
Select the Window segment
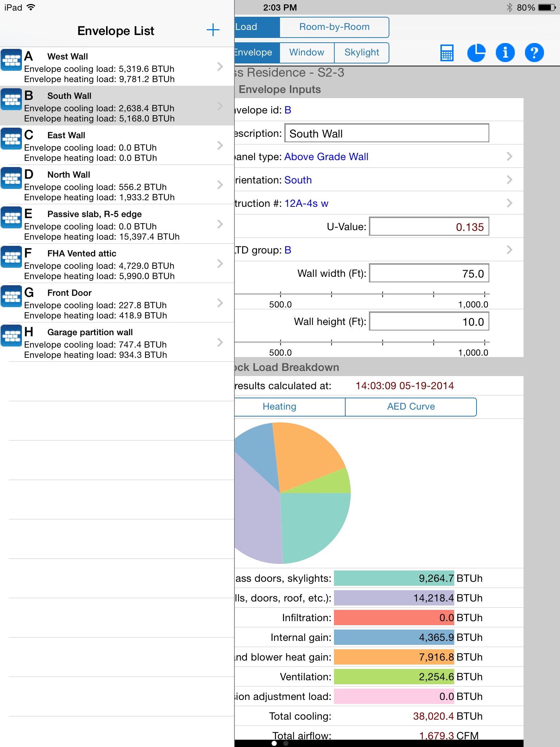pos(307,53)
